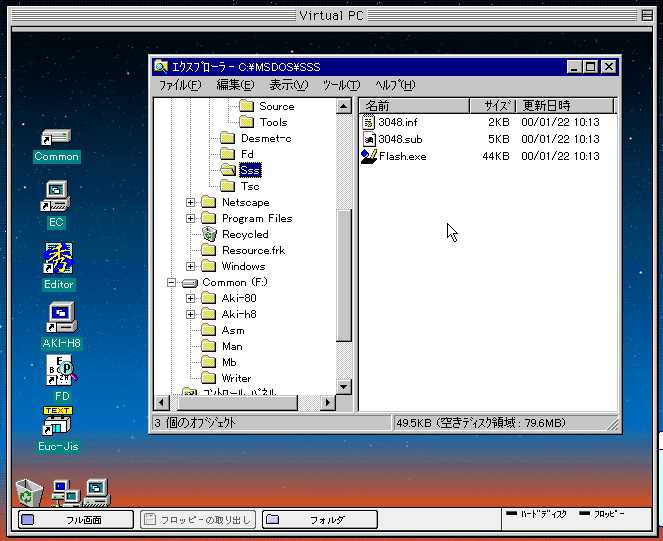Expand the Aki-h8 folder node
The width and height of the screenshot is (663, 541).
point(190,314)
